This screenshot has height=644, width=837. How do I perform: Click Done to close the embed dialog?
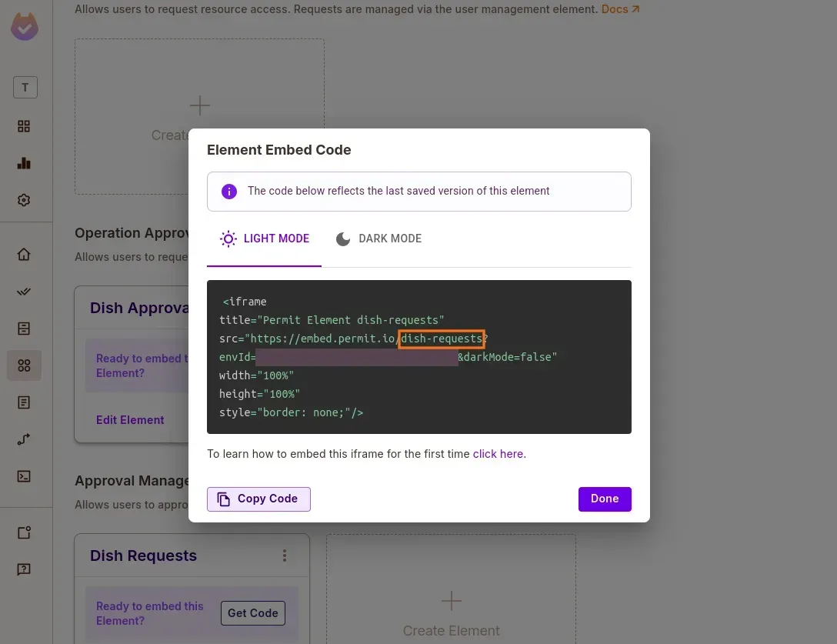click(x=605, y=499)
